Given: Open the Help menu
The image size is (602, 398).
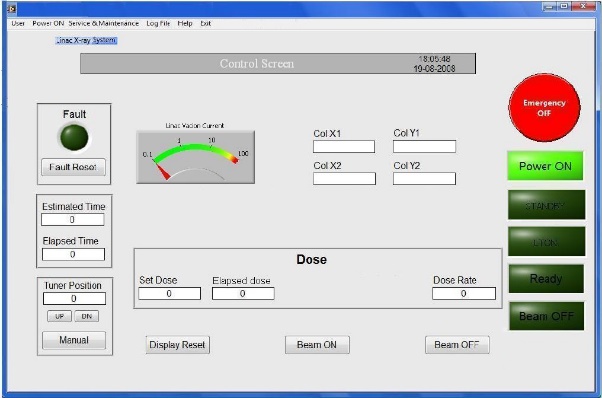Looking at the screenshot, I should point(185,23).
